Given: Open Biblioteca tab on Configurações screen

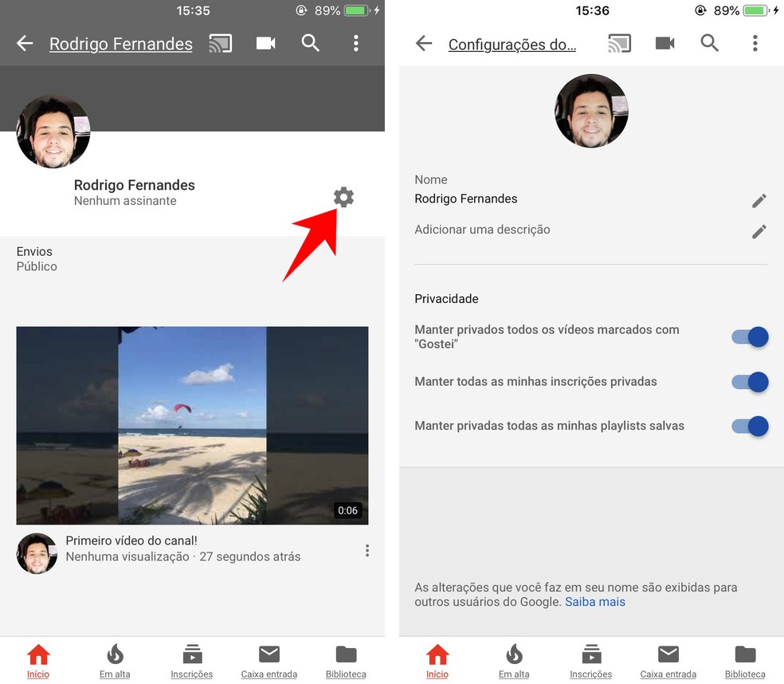Looking at the screenshot, I should coord(745,661).
